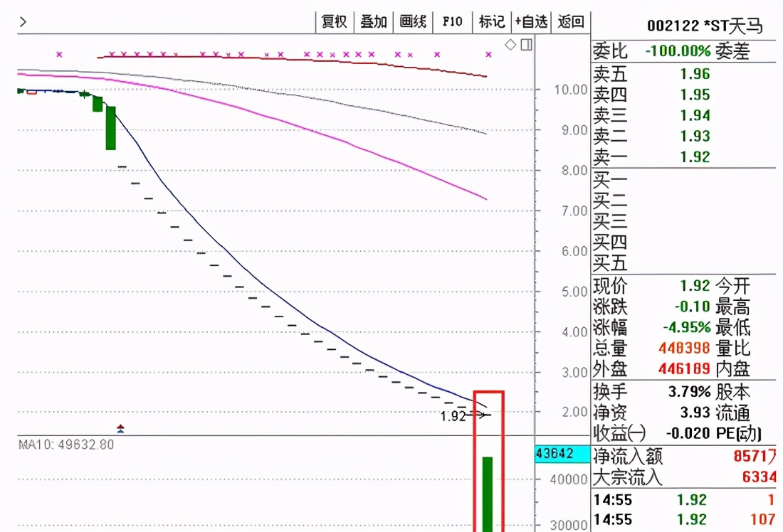The image size is (783, 532).
Task: Click the 涨跌 -0.10 value
Action: (692, 307)
